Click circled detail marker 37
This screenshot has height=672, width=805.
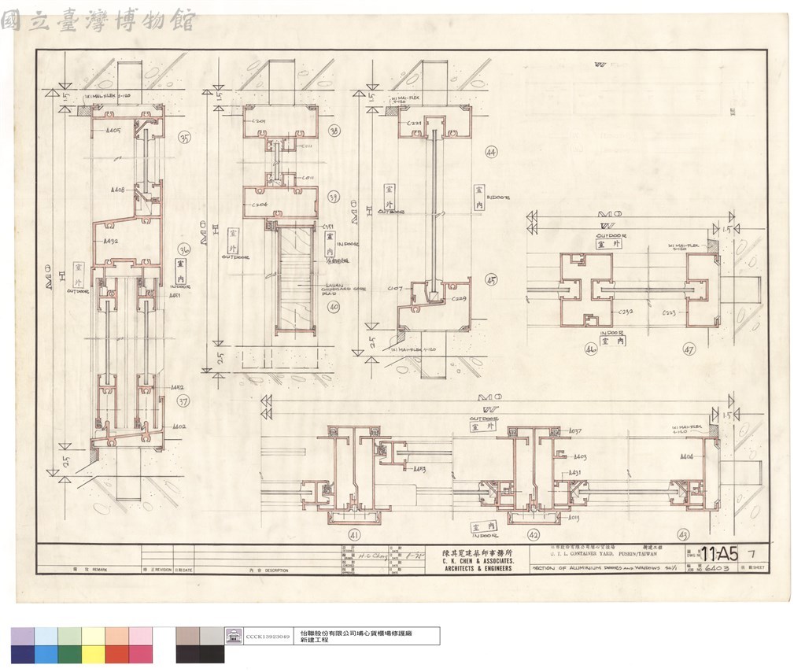coord(183,401)
